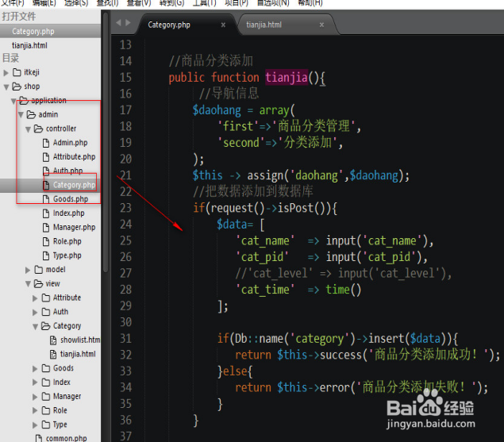The height and width of the screenshot is (442, 504).
Task: Close the Category.php tab
Action: click(x=223, y=25)
